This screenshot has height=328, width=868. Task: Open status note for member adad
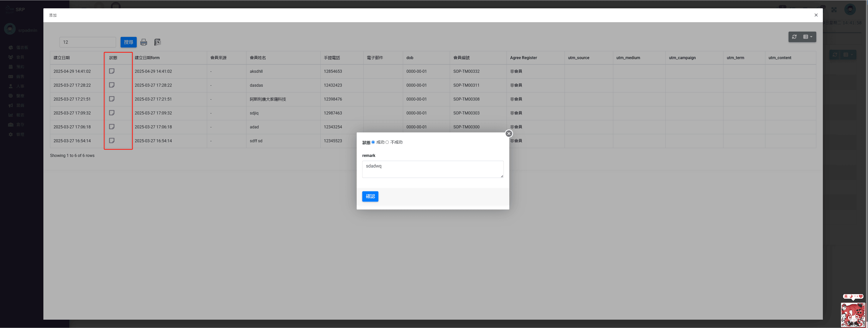click(x=112, y=127)
